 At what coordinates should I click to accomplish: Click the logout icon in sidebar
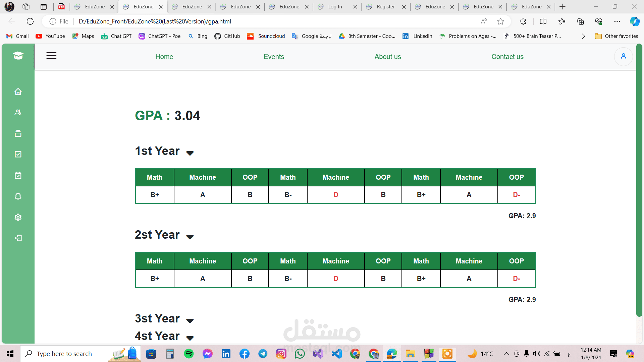pyautogui.click(x=18, y=238)
